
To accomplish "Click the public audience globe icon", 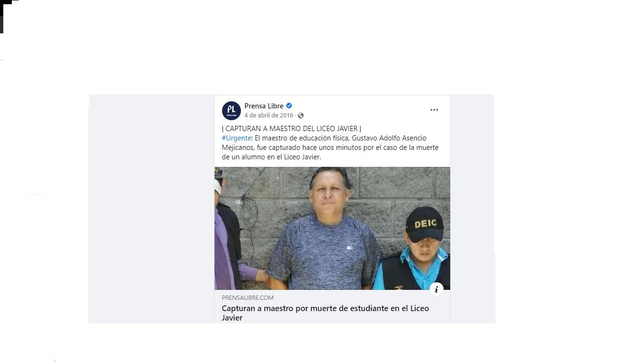I will (301, 115).
